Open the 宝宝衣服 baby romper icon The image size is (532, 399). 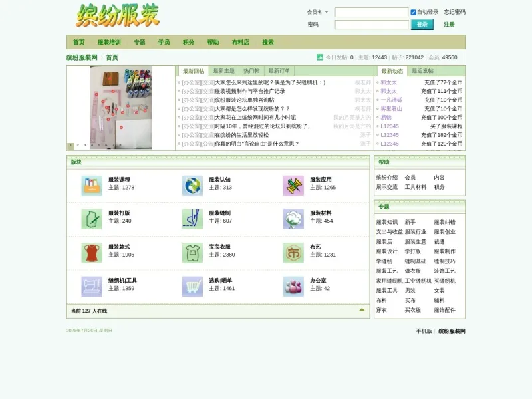click(192, 253)
